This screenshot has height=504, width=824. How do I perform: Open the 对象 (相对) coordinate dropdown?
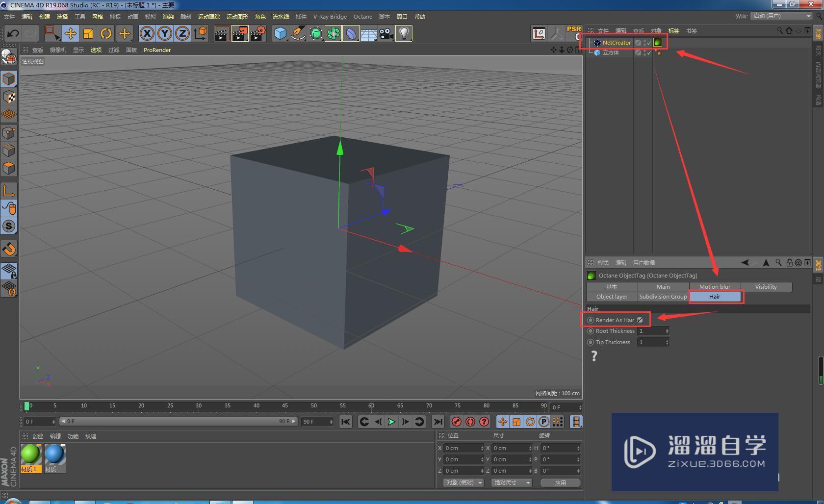pos(463,482)
